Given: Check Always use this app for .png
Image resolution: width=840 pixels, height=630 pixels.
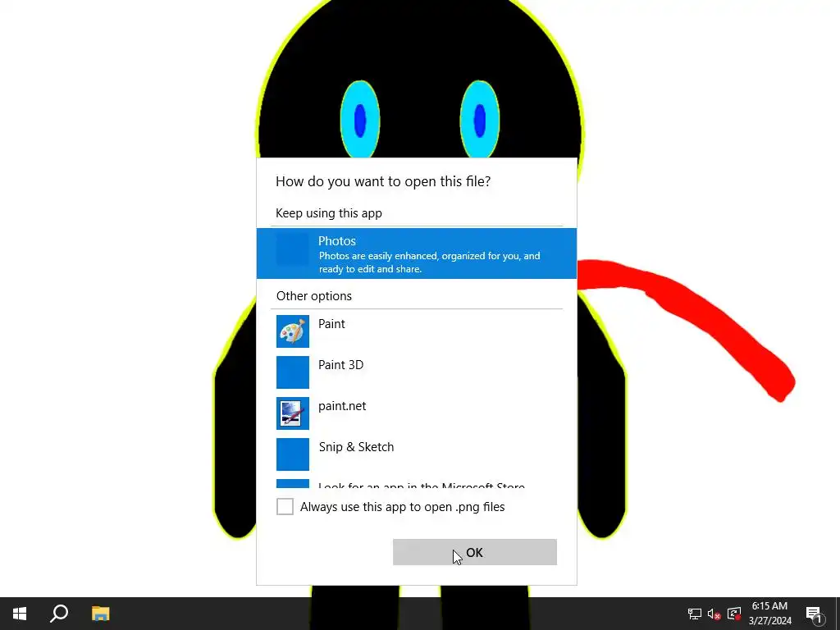Looking at the screenshot, I should tap(285, 506).
